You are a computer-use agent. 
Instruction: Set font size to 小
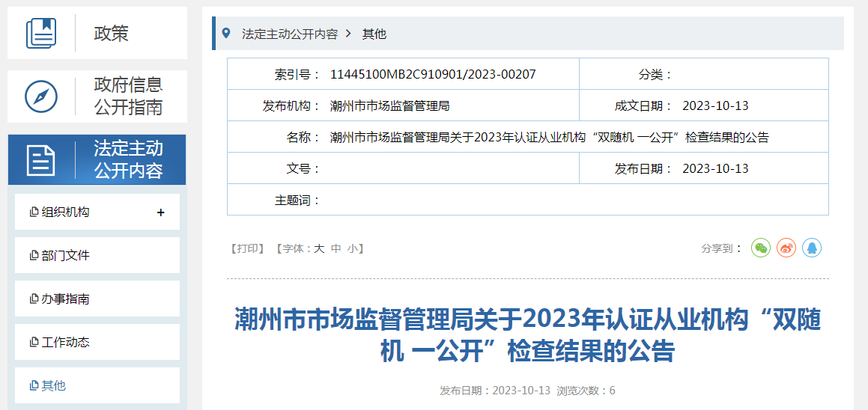[353, 248]
